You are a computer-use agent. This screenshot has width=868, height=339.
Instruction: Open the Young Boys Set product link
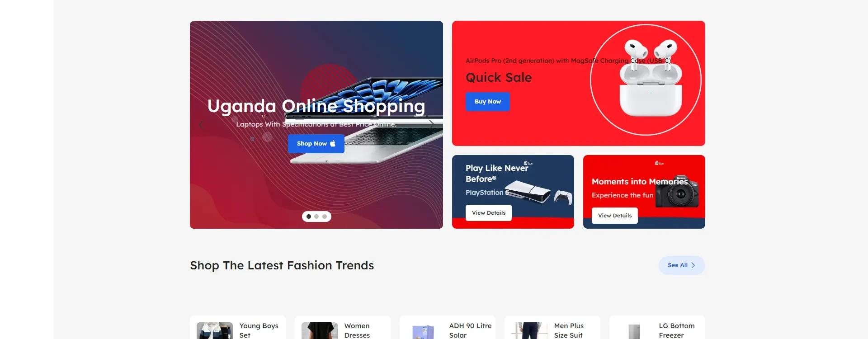259,330
